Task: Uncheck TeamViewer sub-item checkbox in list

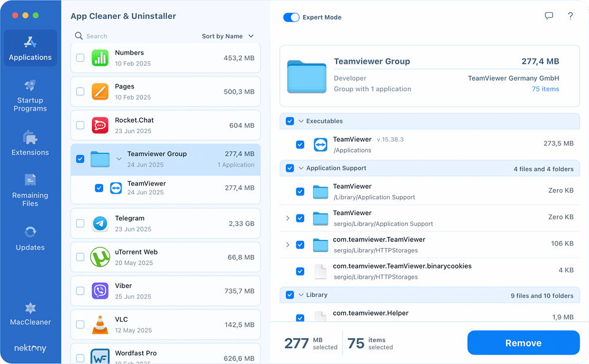Action: click(x=99, y=188)
